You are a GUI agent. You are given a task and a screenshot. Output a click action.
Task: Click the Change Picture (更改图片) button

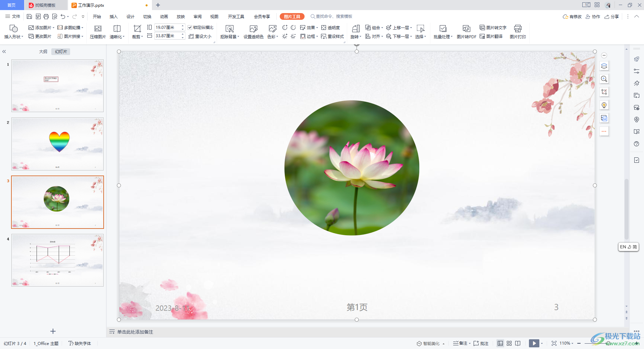[x=40, y=36]
